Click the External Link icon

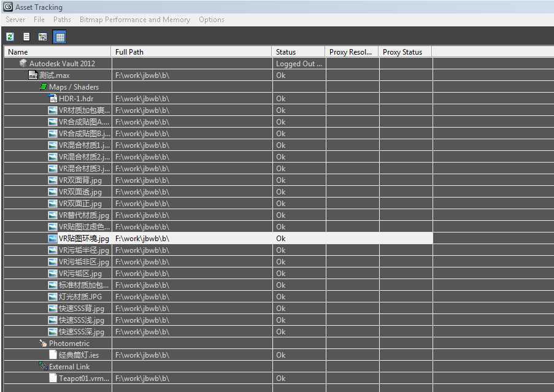coord(43,366)
